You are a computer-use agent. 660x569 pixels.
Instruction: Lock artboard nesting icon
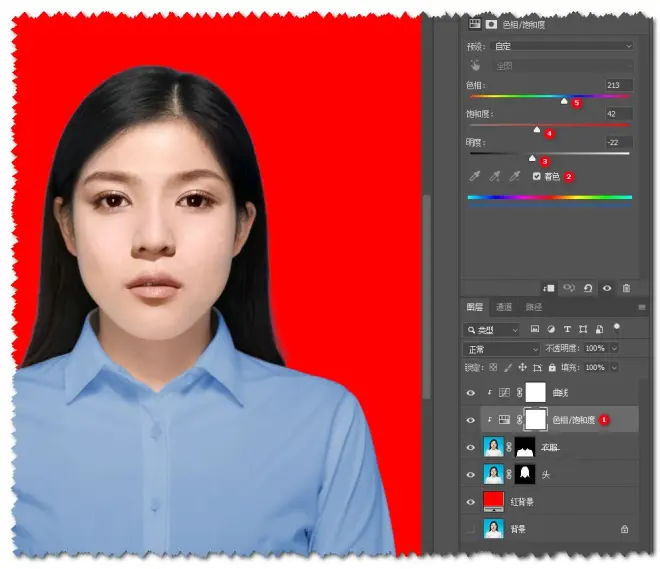pyautogui.click(x=538, y=368)
